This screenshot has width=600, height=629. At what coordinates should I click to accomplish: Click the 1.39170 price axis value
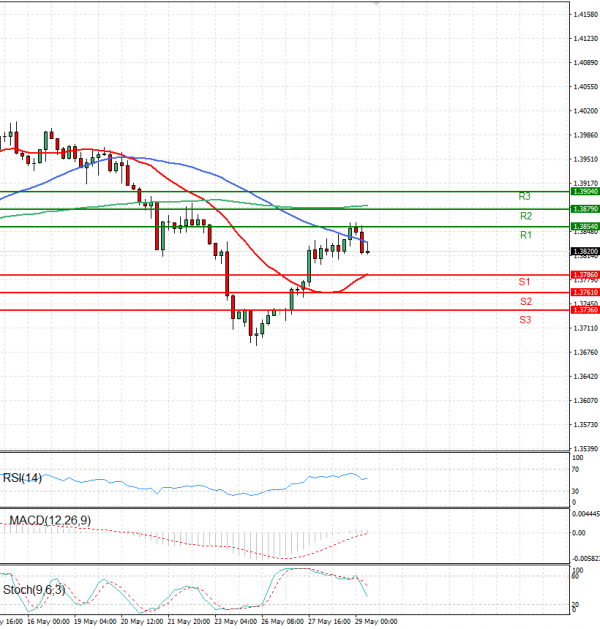point(586,183)
